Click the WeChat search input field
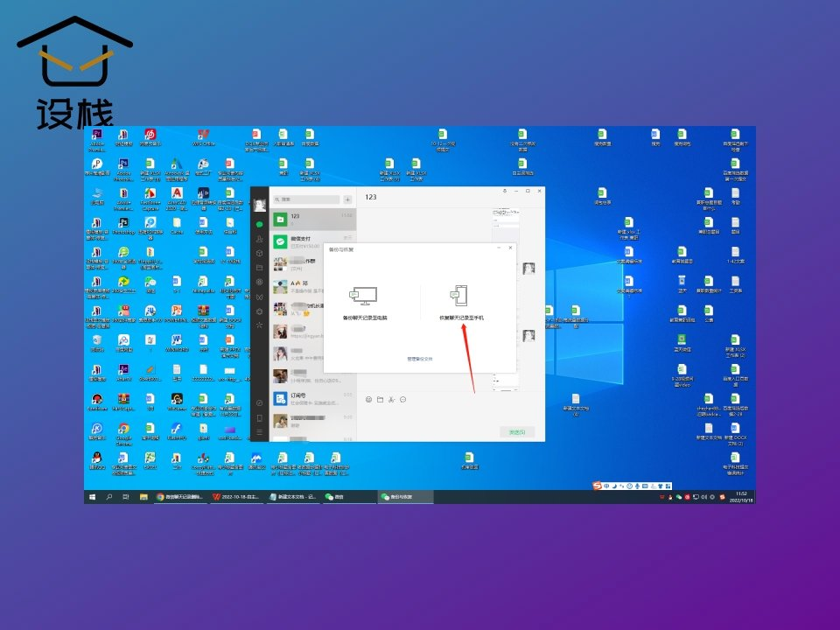 pos(306,199)
